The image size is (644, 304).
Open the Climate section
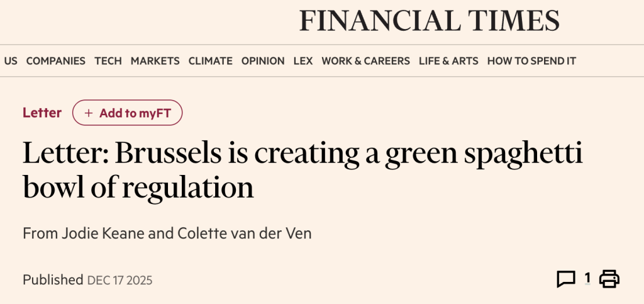coord(211,61)
